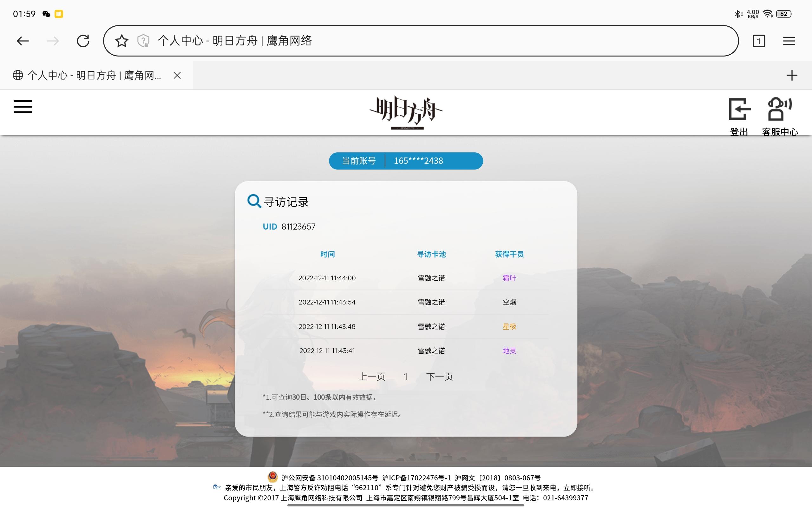Screen dimensions: 812x508
Task: Click the note about 30日、100条以内 data
Action: pyautogui.click(x=319, y=398)
